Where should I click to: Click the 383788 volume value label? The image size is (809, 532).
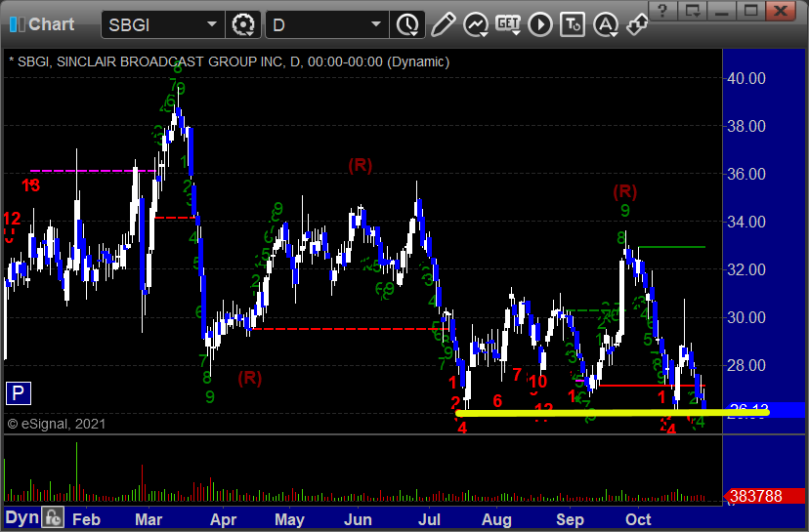756,496
